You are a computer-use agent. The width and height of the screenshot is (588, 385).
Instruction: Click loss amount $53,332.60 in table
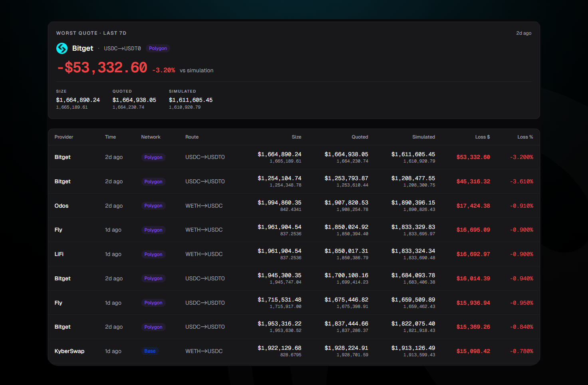point(473,157)
